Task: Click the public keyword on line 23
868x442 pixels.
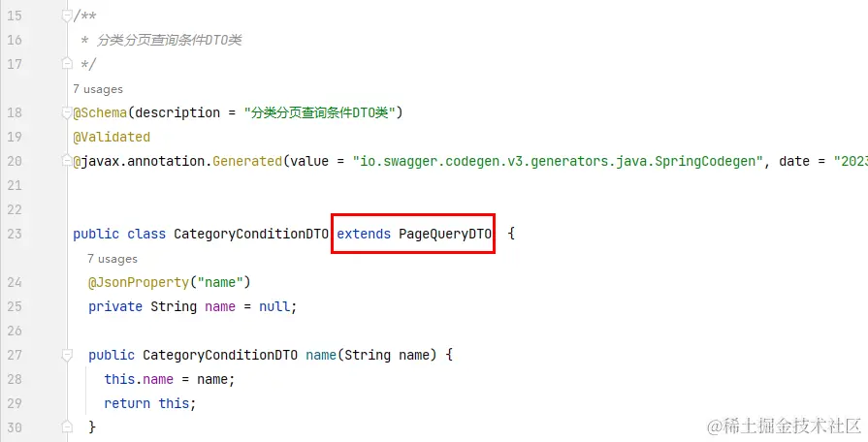Action: (96, 234)
